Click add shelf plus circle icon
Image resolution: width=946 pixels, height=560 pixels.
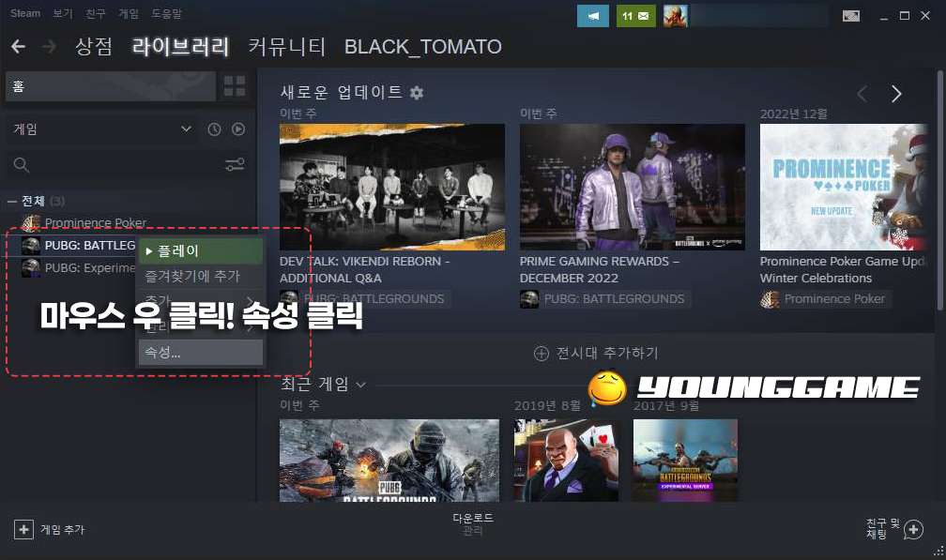click(542, 354)
